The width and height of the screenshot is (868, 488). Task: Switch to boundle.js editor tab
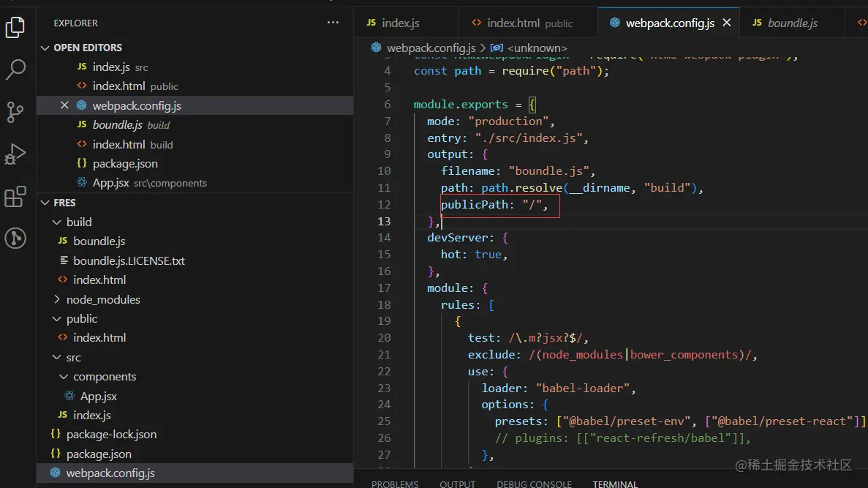[792, 23]
